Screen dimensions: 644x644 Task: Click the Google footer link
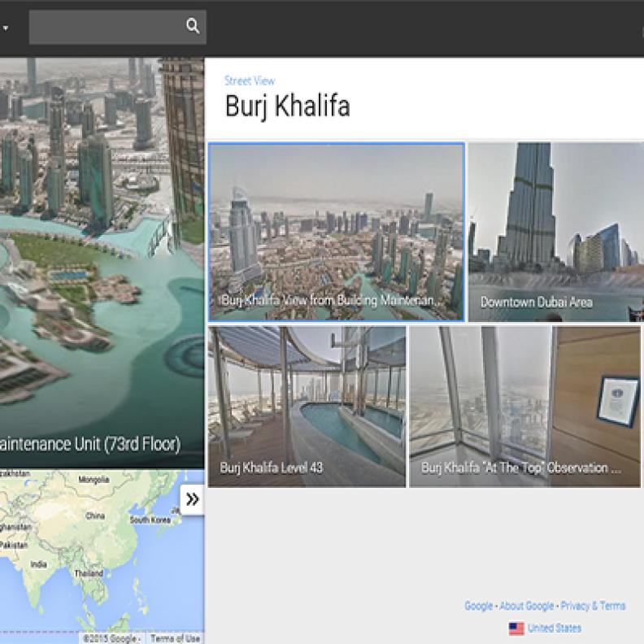pos(478,606)
